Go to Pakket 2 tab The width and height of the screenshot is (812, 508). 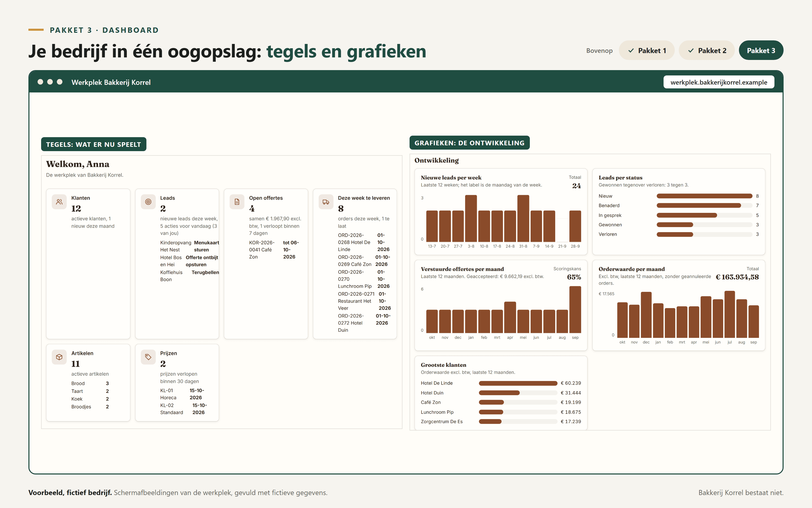click(x=707, y=50)
